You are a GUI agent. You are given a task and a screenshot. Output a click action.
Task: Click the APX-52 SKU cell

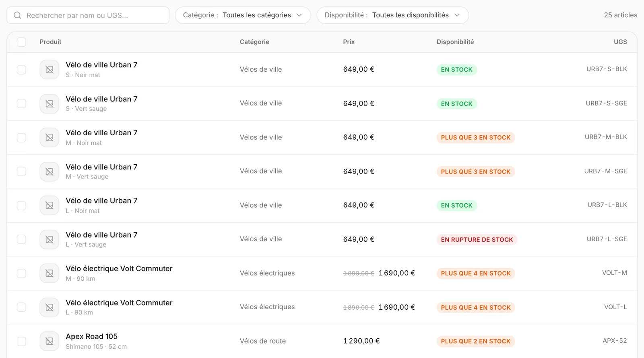coord(615,341)
